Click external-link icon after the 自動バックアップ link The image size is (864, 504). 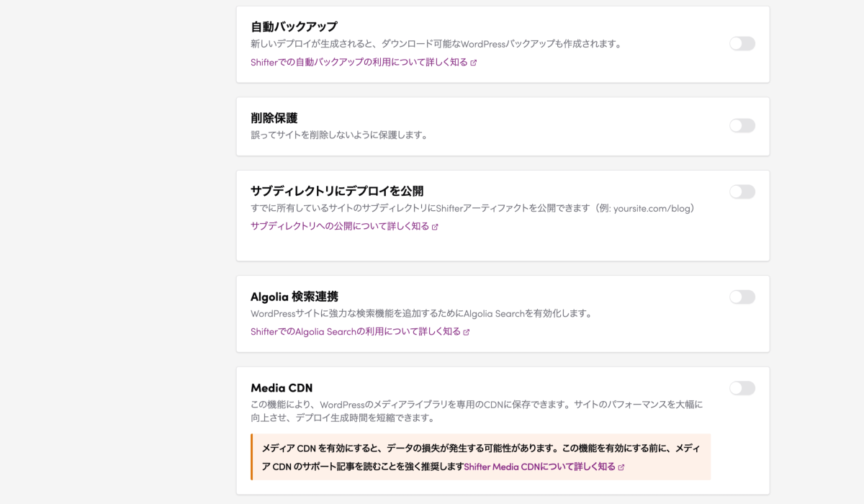(x=474, y=63)
